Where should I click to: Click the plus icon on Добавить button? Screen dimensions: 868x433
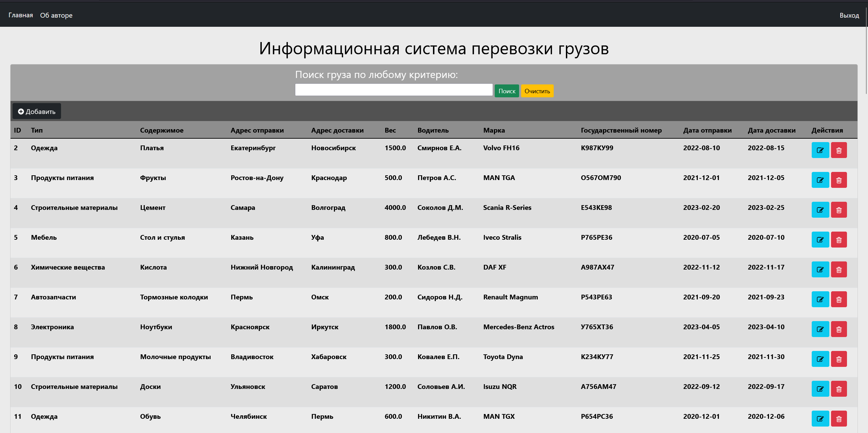tap(21, 111)
